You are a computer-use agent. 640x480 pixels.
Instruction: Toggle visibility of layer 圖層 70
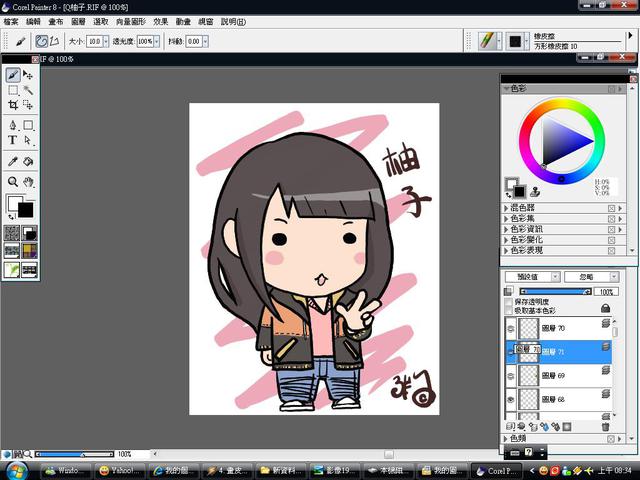[x=512, y=327]
